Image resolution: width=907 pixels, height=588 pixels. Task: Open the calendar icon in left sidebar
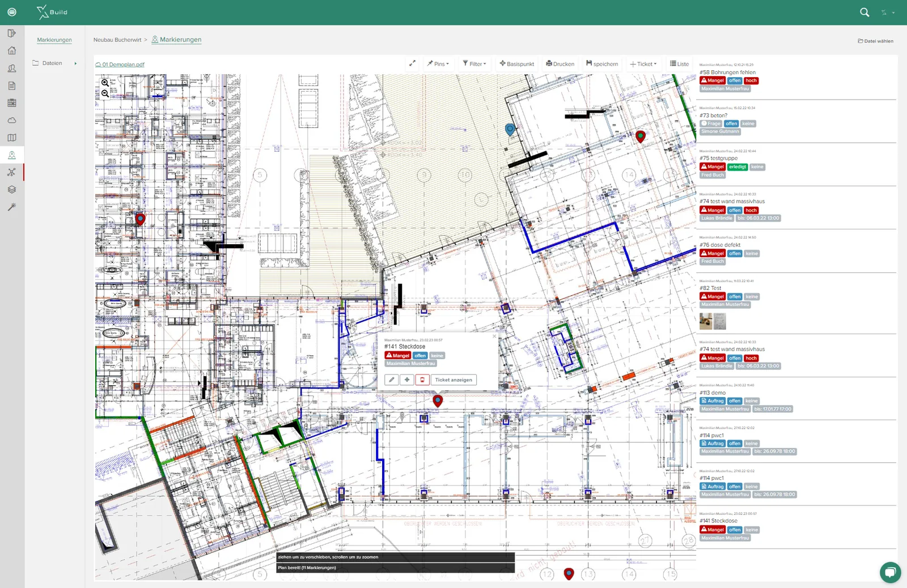pyautogui.click(x=12, y=103)
